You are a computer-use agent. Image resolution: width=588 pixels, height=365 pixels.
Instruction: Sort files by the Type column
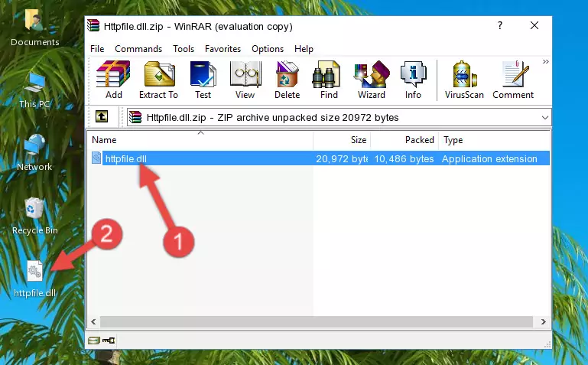tap(494, 140)
